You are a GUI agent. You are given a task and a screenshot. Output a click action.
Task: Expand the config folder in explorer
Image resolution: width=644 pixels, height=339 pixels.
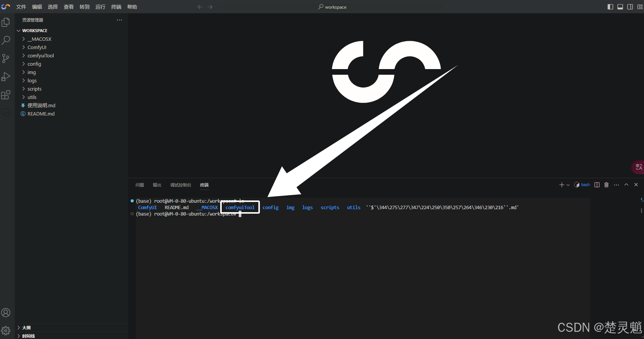(71, 64)
